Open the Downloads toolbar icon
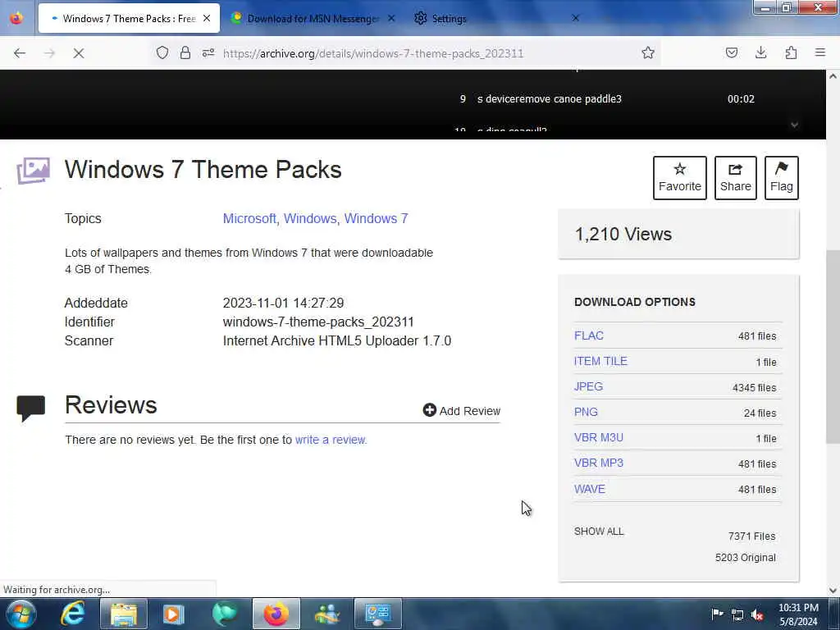This screenshot has height=630, width=840. click(x=760, y=52)
